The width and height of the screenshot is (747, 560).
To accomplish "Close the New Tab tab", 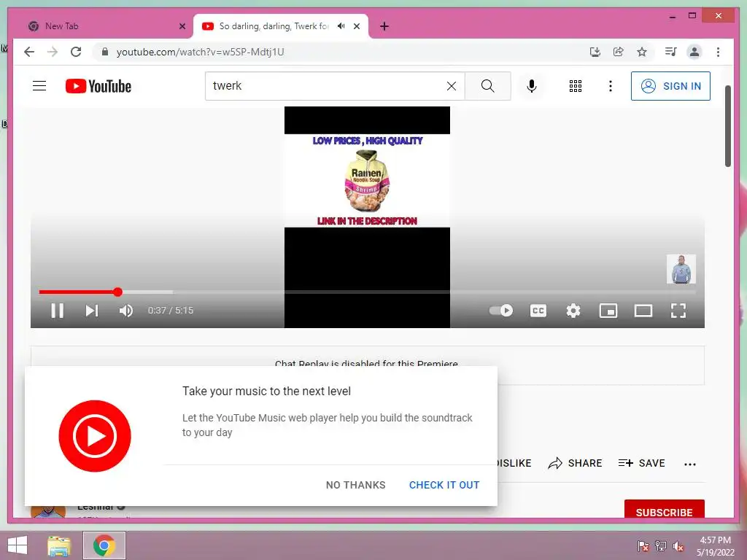I will 182,26.
